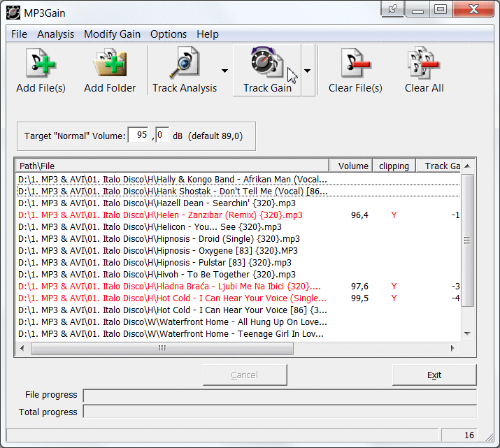Open the Modify Gain menu
The width and height of the screenshot is (500, 448).
(113, 34)
